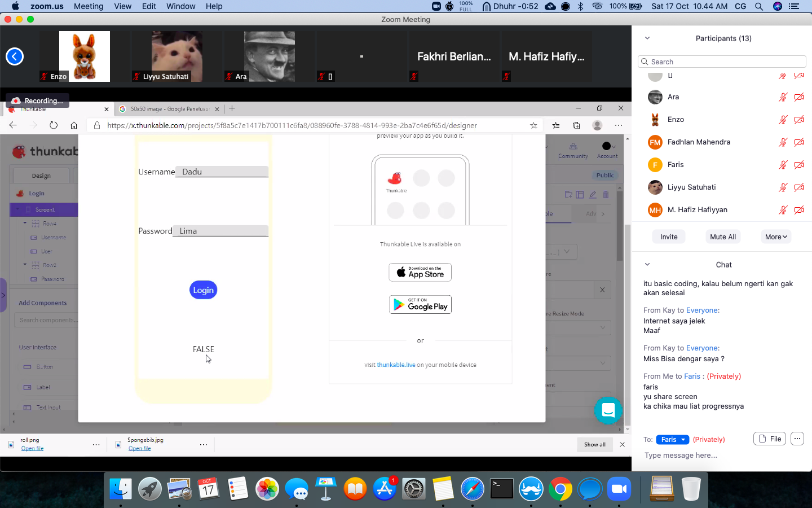This screenshot has height=508, width=812.
Task: Open a new browser tab with plus
Action: pos(232,108)
